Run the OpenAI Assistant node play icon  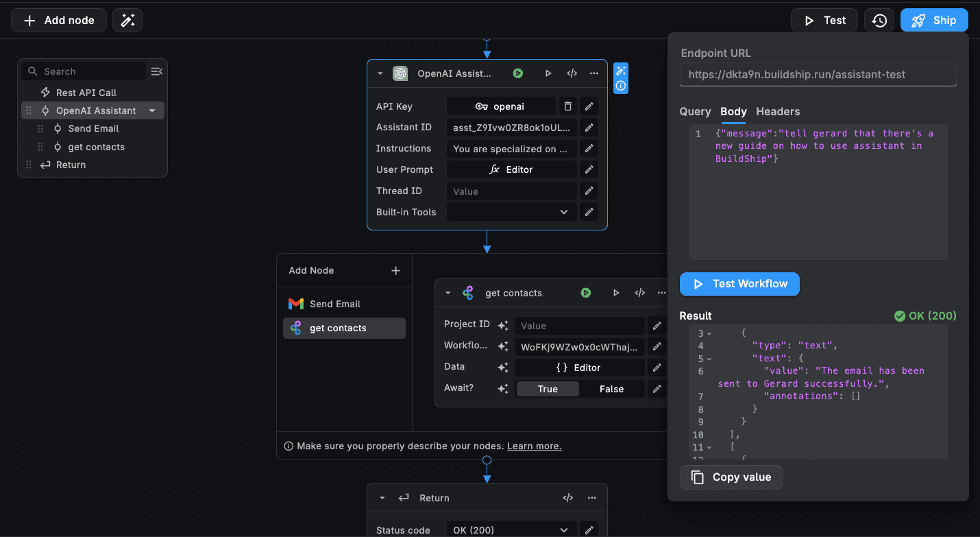tap(548, 73)
